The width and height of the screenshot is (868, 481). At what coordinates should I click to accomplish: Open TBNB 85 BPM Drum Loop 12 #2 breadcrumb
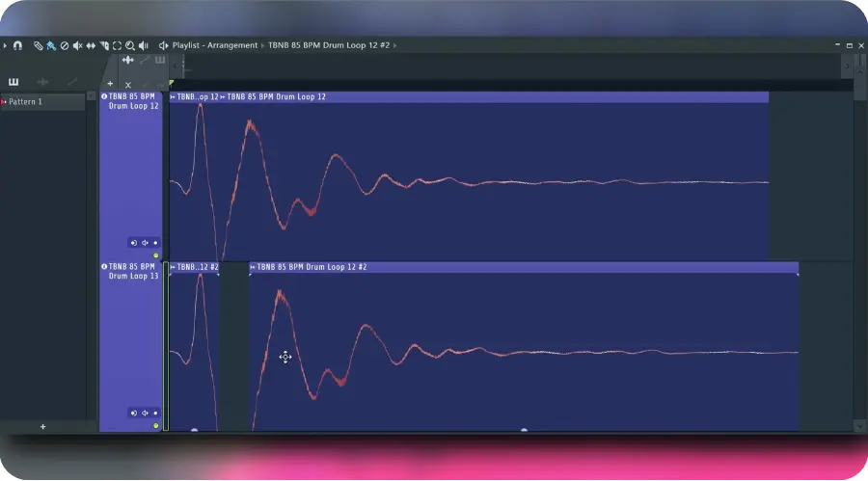(329, 45)
